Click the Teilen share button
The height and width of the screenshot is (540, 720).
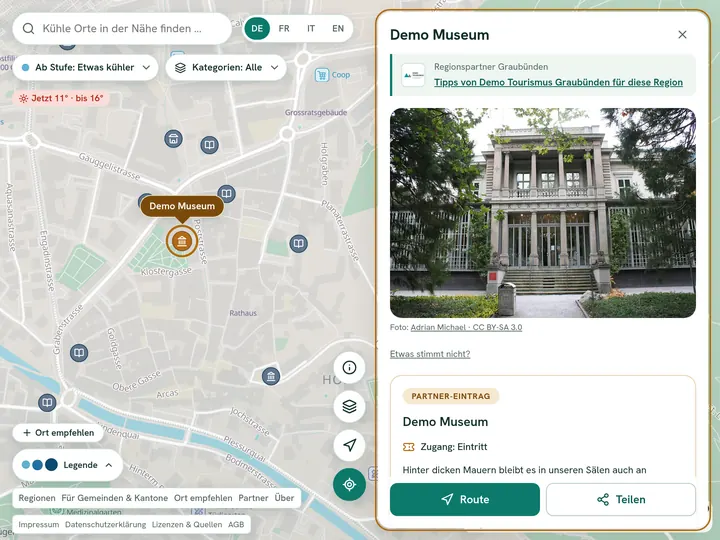click(621, 499)
